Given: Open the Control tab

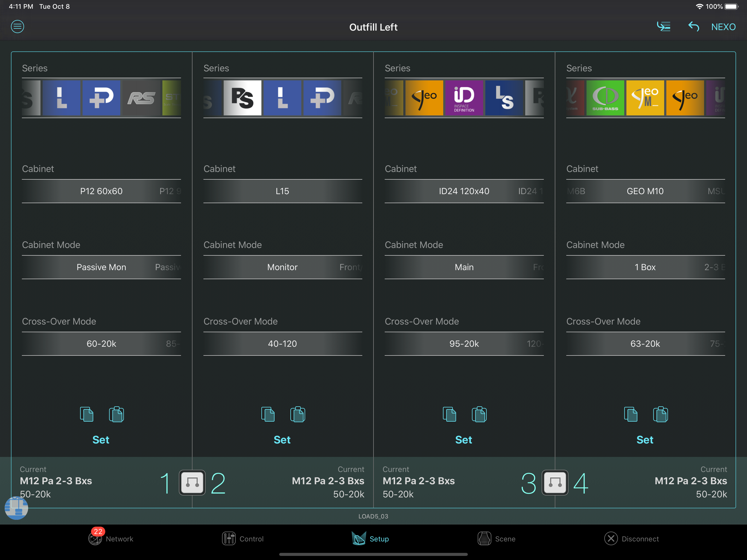Looking at the screenshot, I should click(243, 538).
